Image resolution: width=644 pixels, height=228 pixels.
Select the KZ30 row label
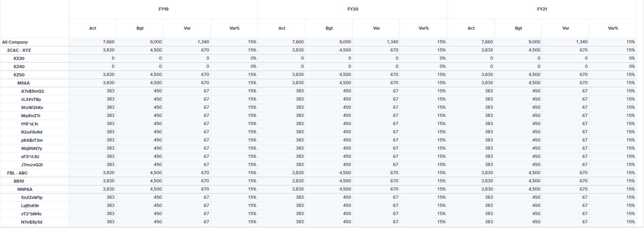[19, 59]
